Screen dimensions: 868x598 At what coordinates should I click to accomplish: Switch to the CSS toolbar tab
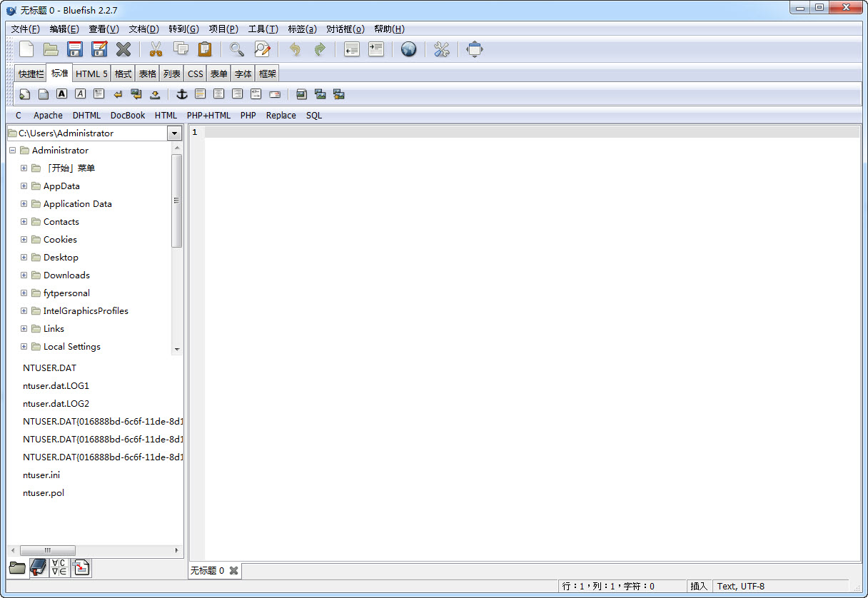(195, 74)
